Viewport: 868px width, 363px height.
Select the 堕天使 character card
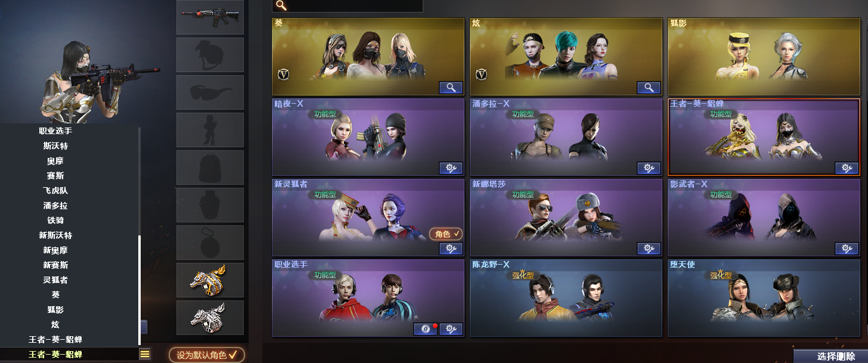pos(764,298)
